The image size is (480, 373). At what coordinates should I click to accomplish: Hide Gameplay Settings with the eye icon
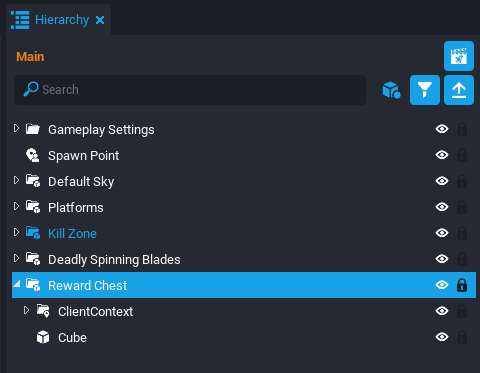pyautogui.click(x=442, y=129)
